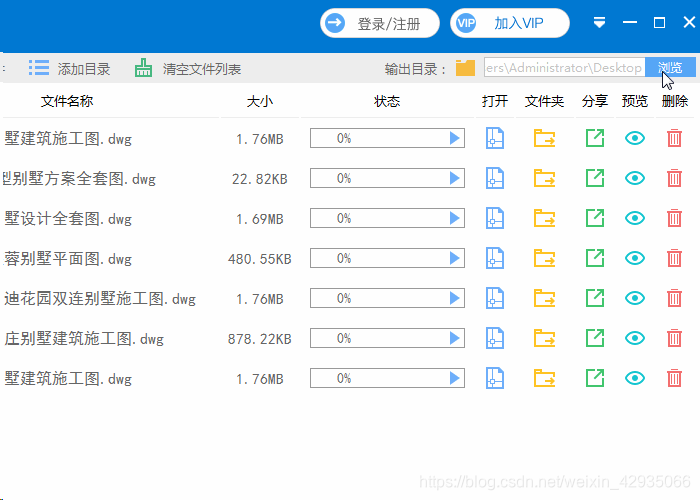
Task: Click size value 480.55KB
Action: click(x=260, y=258)
